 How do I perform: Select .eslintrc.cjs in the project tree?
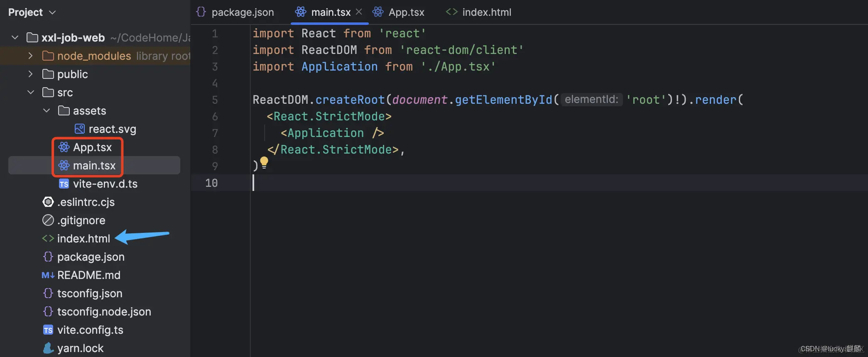[86, 202]
